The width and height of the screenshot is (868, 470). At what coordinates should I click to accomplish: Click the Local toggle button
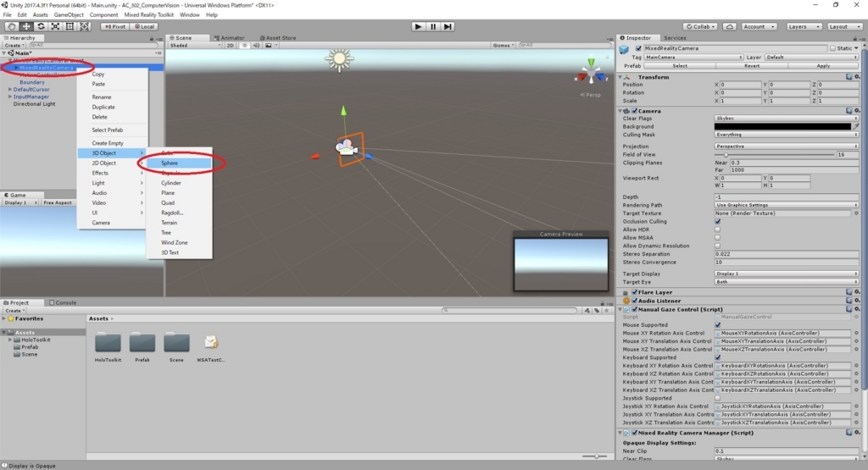[145, 26]
